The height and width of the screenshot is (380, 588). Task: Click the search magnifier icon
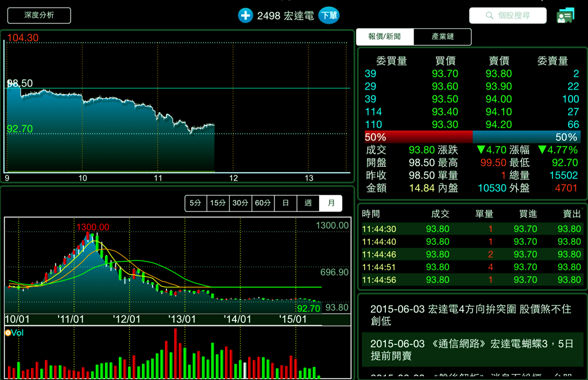489,16
